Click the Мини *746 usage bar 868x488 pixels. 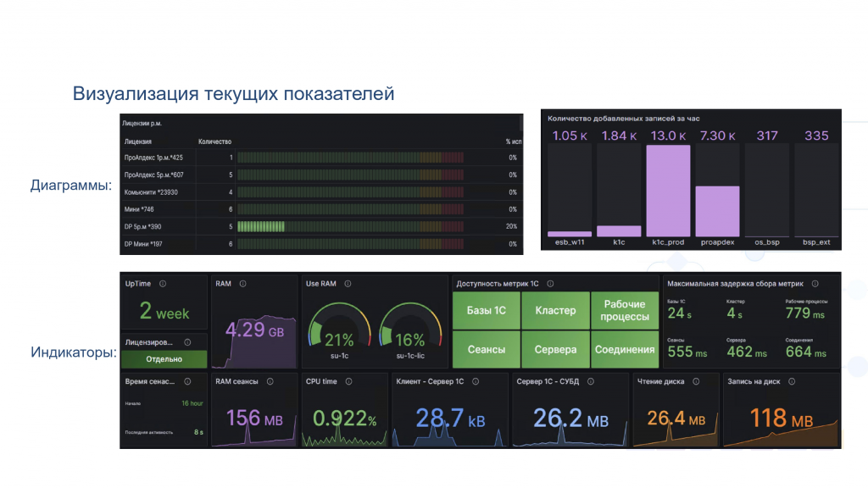click(x=350, y=209)
